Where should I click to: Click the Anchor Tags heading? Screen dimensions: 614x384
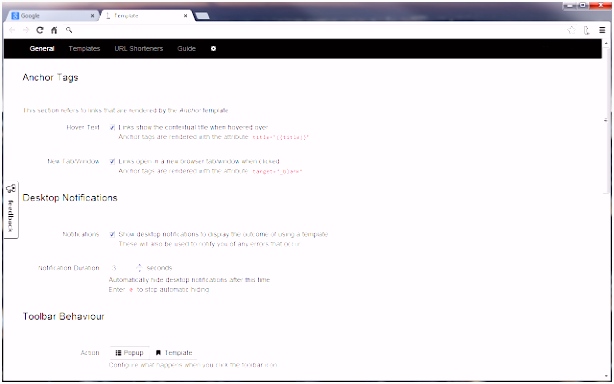point(50,78)
